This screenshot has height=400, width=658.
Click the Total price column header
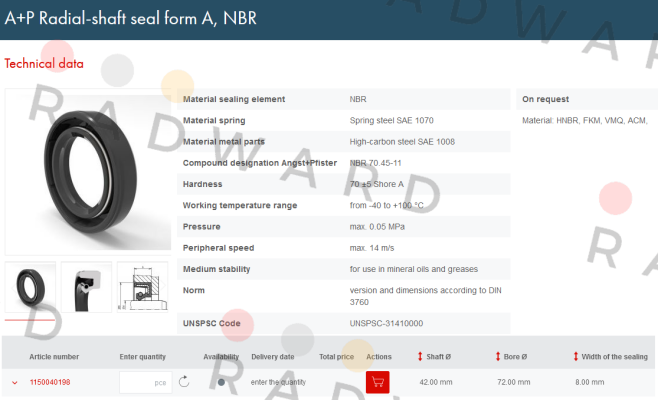pos(337,357)
